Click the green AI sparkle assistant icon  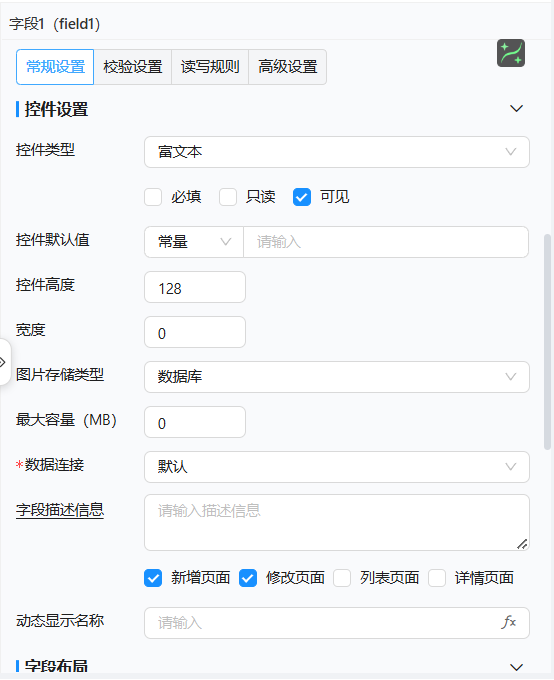pos(511,53)
